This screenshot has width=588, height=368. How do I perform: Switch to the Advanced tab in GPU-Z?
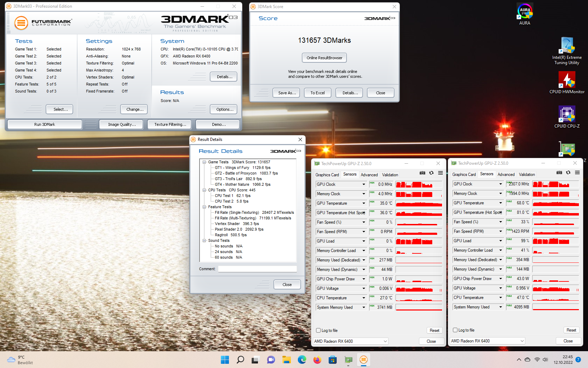369,175
